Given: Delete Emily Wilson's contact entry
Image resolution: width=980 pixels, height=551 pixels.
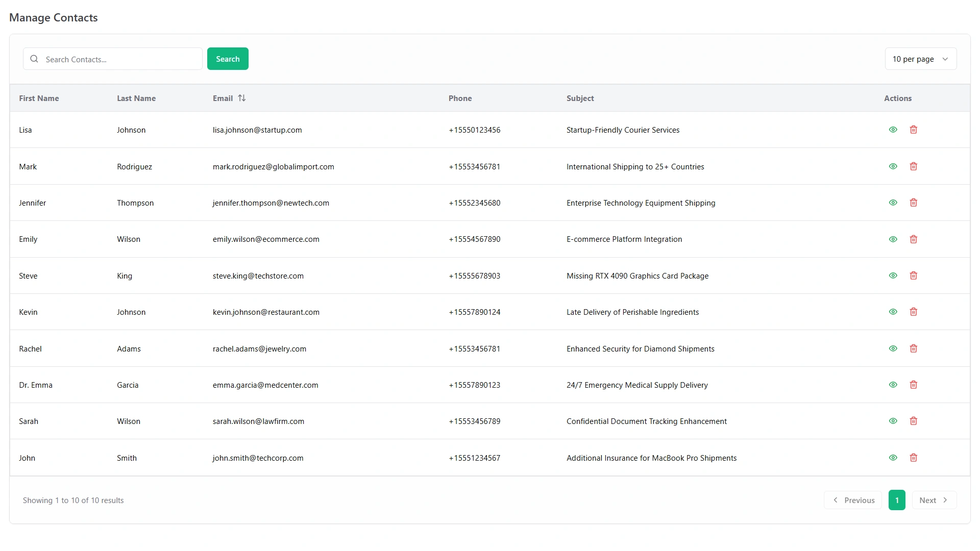Looking at the screenshot, I should tap(913, 239).
